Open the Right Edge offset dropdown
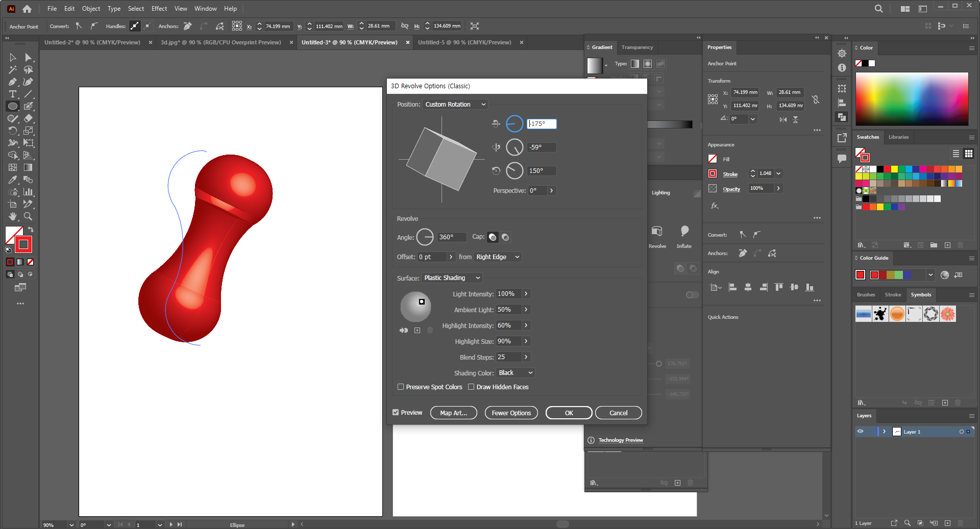The height and width of the screenshot is (529, 980). click(498, 257)
